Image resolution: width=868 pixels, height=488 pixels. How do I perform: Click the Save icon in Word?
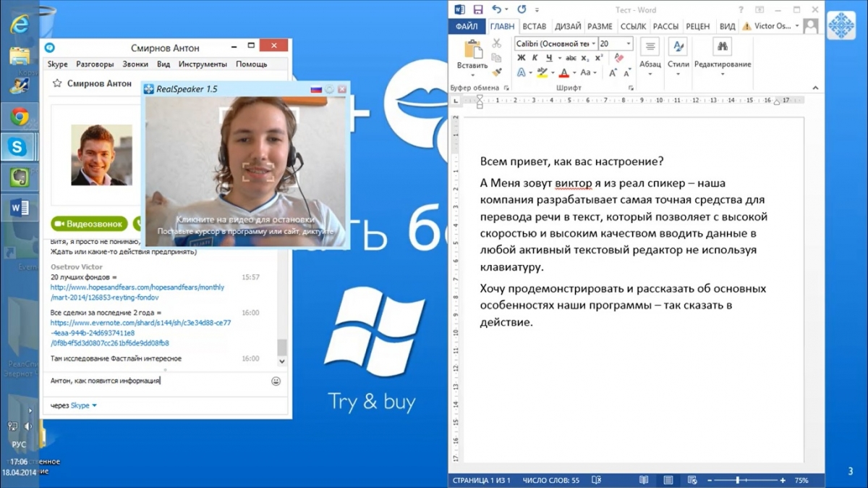(478, 9)
